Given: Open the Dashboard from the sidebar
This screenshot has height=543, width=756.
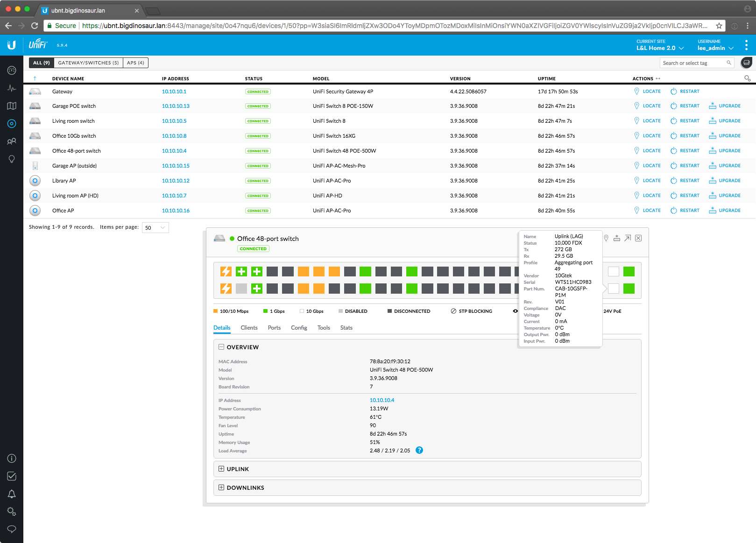Looking at the screenshot, I should click(12, 70).
